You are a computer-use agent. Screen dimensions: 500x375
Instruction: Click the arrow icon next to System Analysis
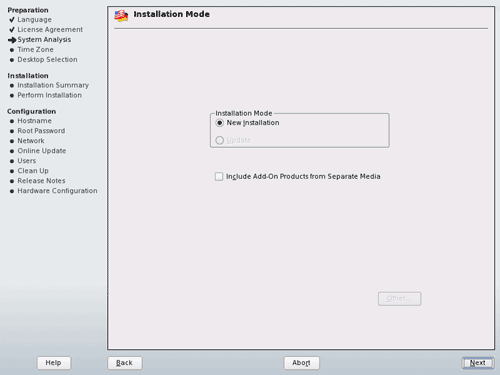[12, 40]
